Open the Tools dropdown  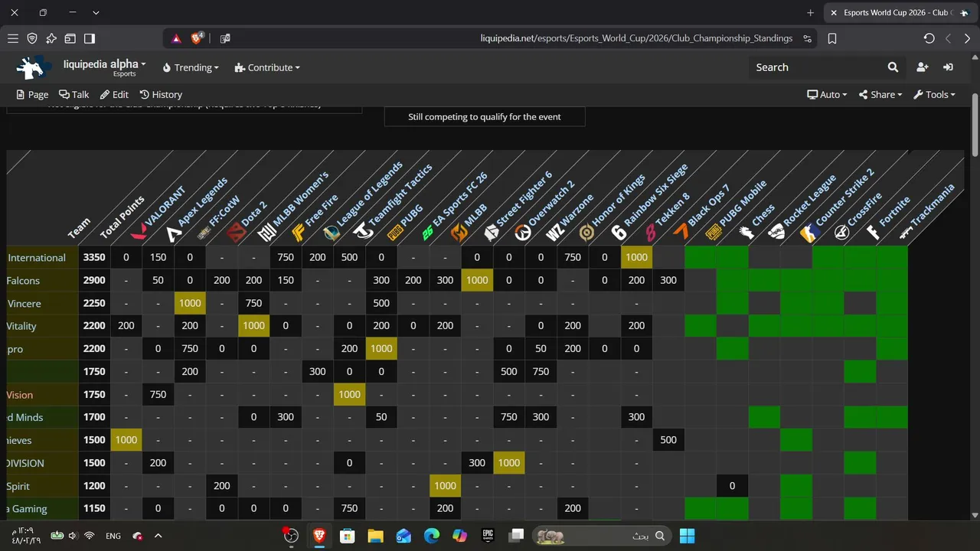(934, 94)
